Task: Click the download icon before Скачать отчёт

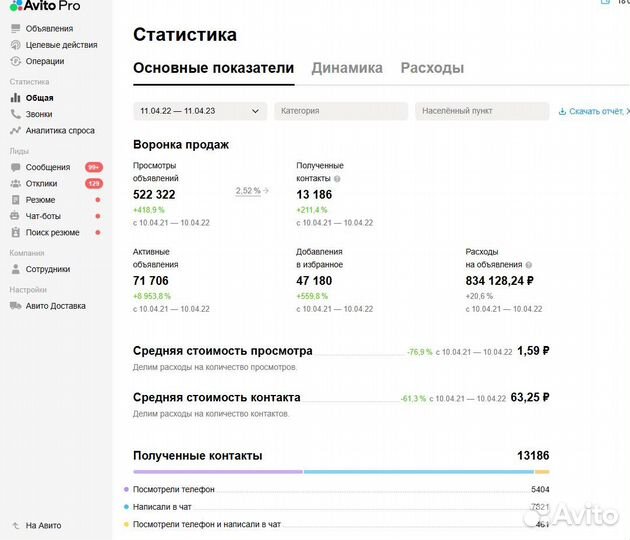Action: point(562,111)
